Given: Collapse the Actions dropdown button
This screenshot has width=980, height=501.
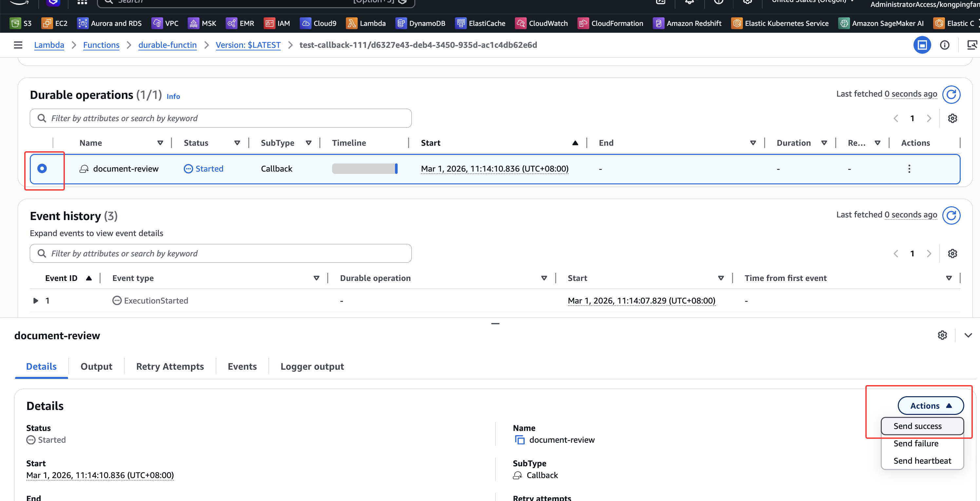Looking at the screenshot, I should [x=930, y=405].
